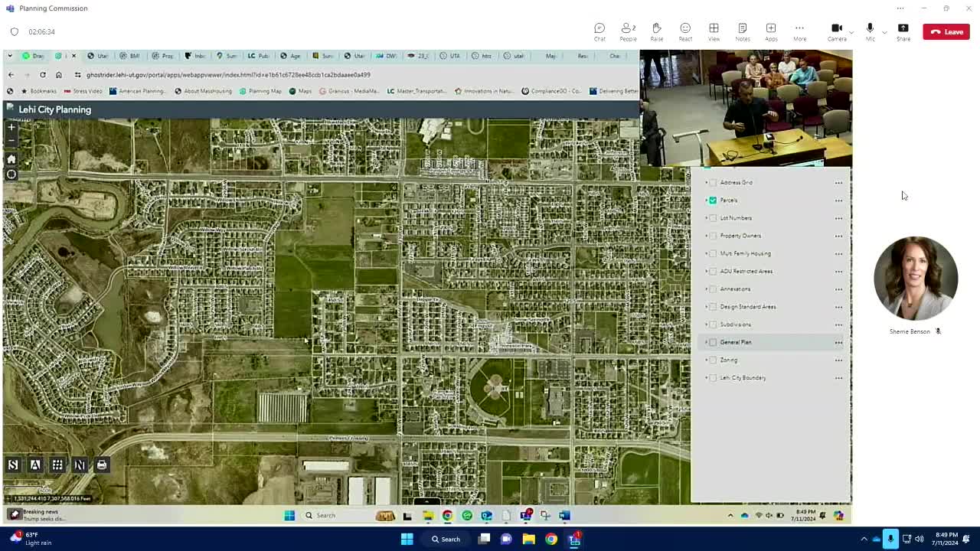Enable the Zoning layer checkbox
The width and height of the screenshot is (980, 551).
click(713, 360)
